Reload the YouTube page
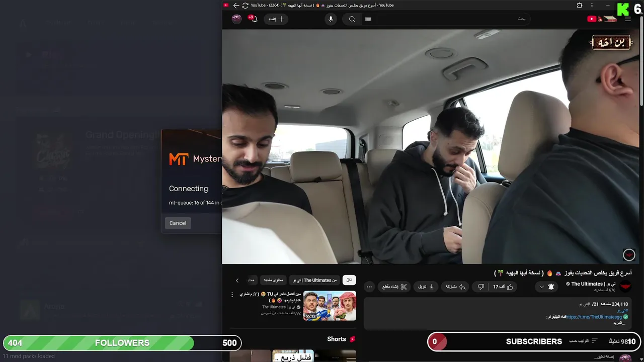 [x=245, y=6]
